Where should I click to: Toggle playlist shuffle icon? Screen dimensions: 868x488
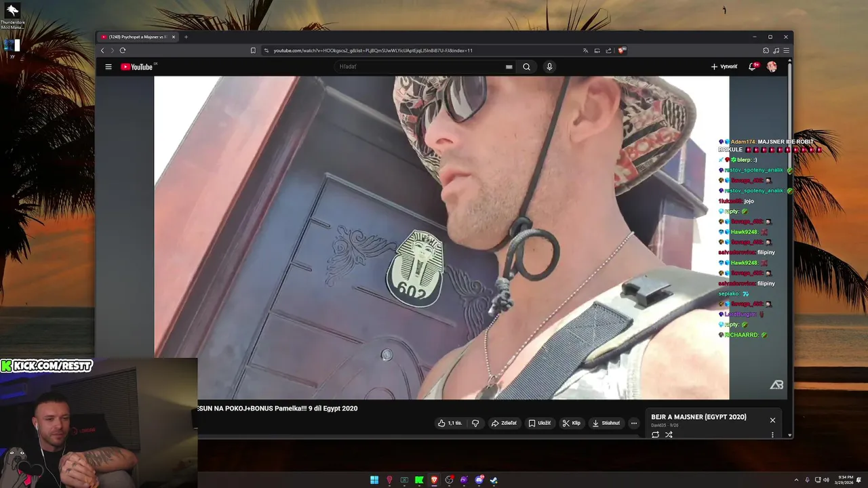pyautogui.click(x=669, y=434)
